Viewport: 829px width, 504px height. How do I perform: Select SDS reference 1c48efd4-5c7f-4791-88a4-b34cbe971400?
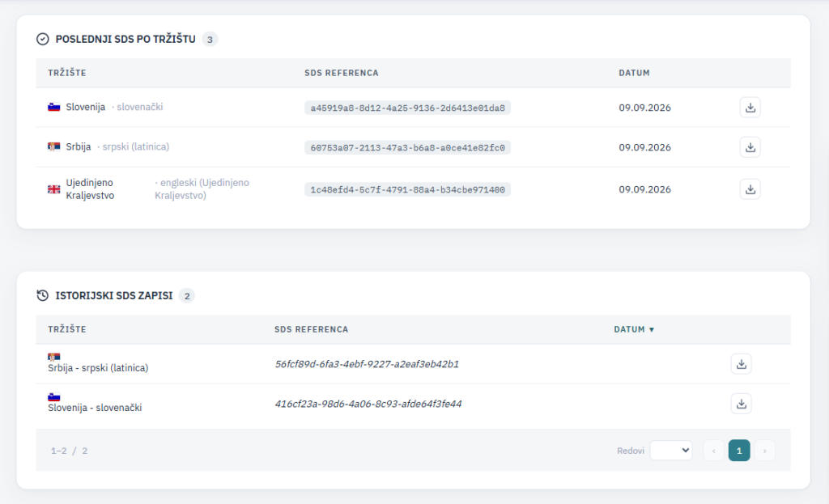tap(408, 189)
